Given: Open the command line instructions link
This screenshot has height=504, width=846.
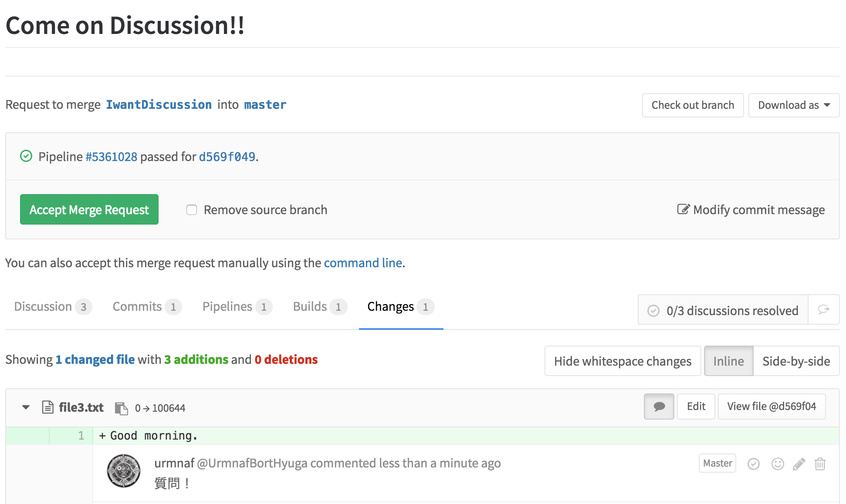Looking at the screenshot, I should click(x=363, y=262).
